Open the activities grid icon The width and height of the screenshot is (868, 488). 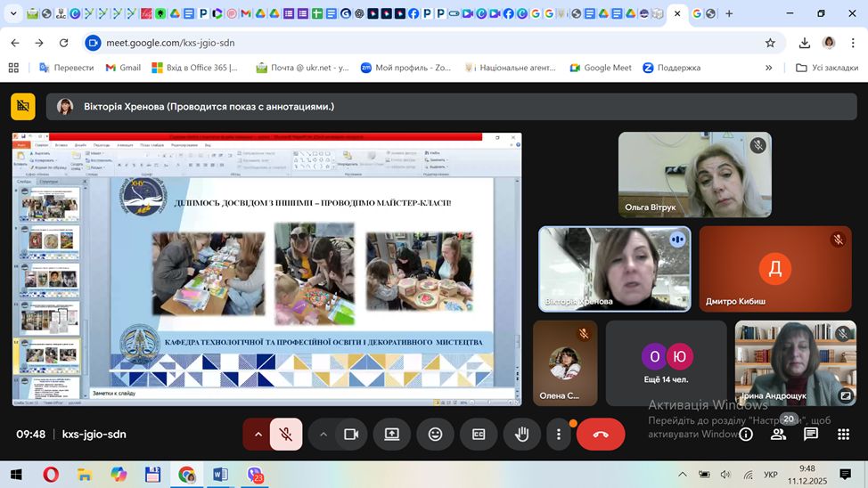point(843,435)
